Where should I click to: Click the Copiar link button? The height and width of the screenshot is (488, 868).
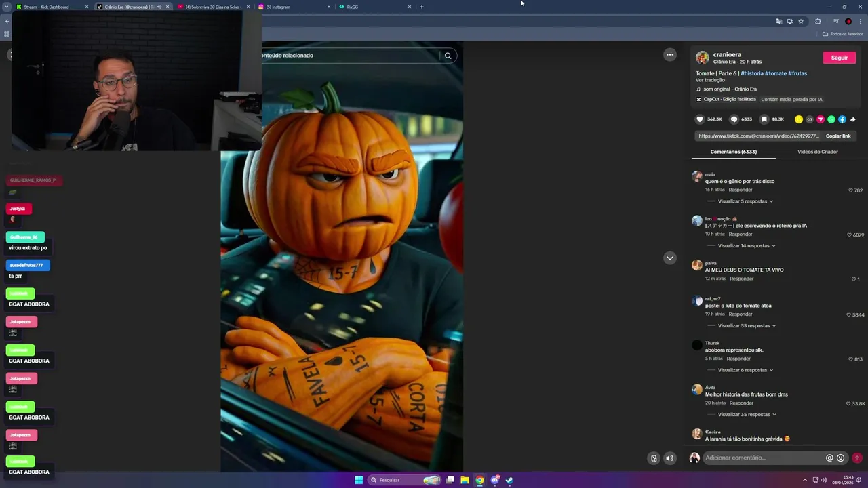838,136
